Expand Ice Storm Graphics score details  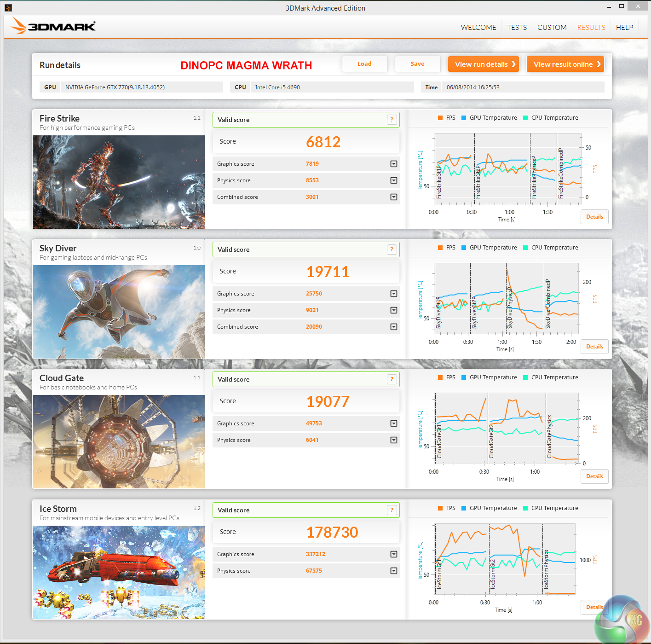click(394, 554)
